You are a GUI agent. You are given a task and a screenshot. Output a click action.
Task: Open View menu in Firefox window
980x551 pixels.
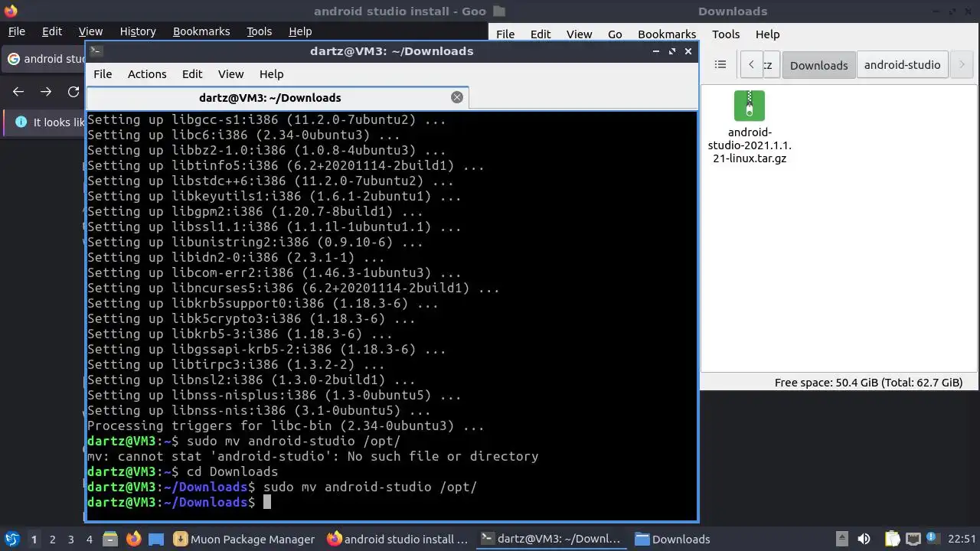pos(90,31)
